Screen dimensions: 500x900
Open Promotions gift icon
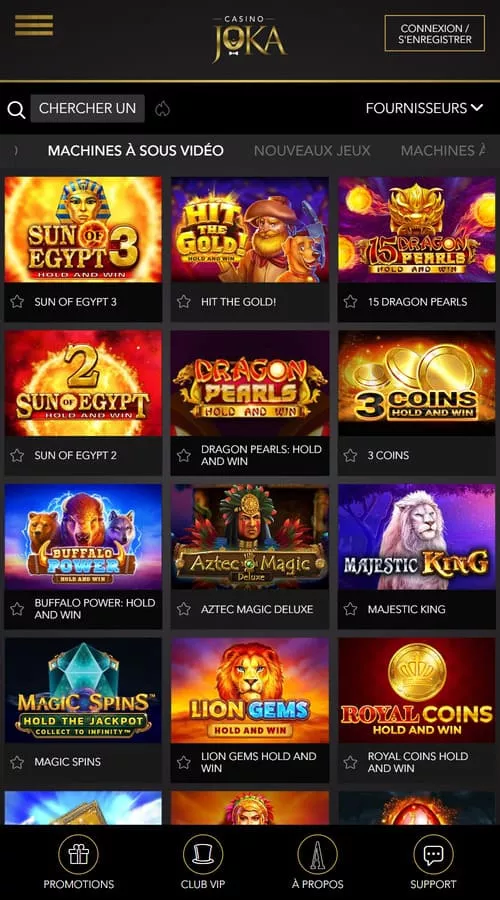(x=79, y=854)
